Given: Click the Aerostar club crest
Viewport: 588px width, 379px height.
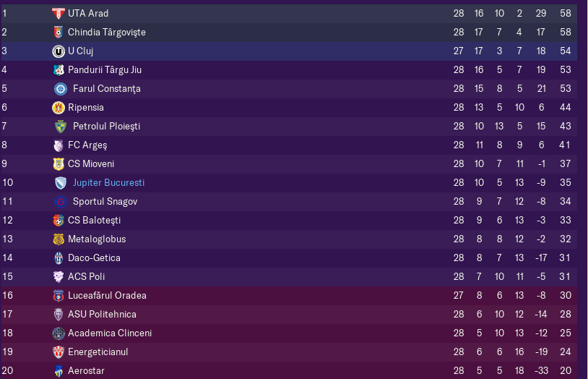Looking at the screenshot, I should (x=58, y=371).
